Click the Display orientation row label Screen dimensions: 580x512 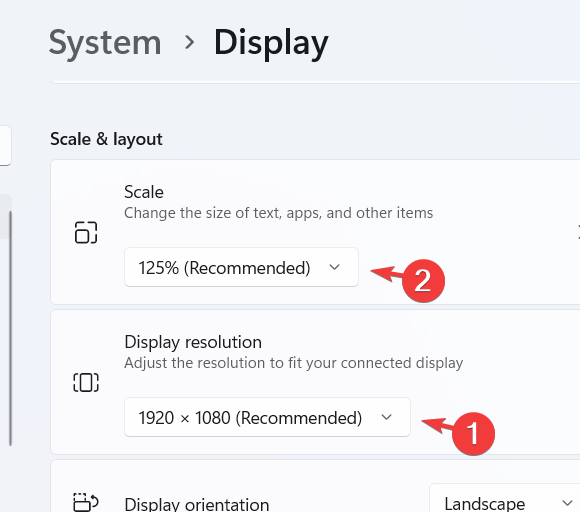point(197,504)
